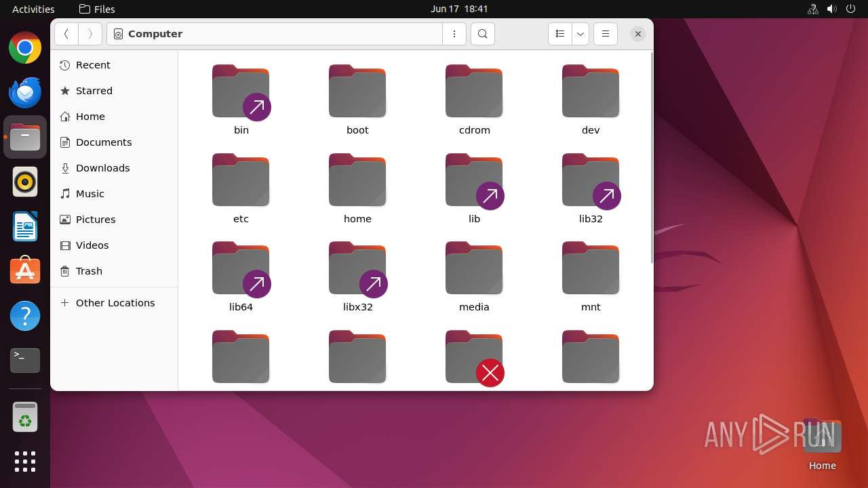Viewport: 868px width, 488px height.
Task: Open the hamburger main menu
Action: [x=606, y=34]
